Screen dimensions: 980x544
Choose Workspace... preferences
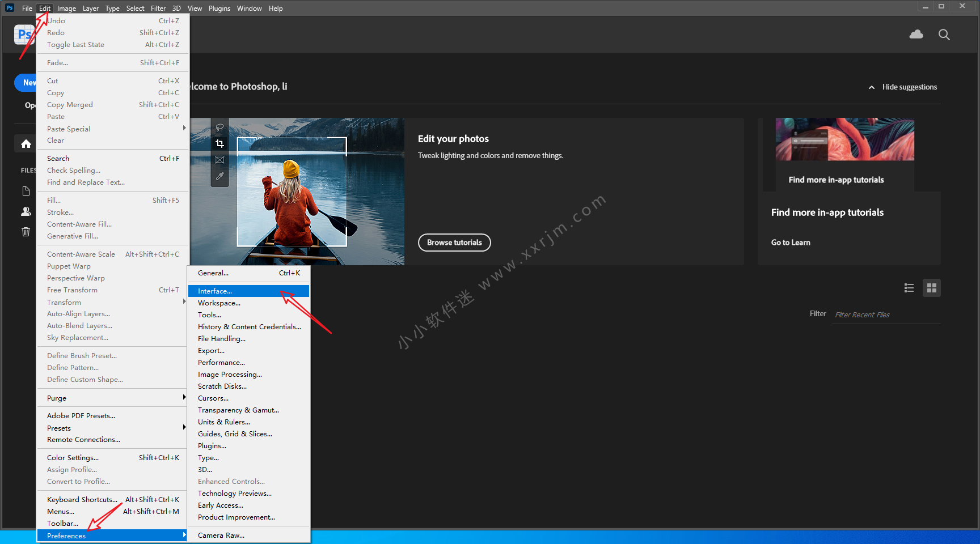[248, 303]
